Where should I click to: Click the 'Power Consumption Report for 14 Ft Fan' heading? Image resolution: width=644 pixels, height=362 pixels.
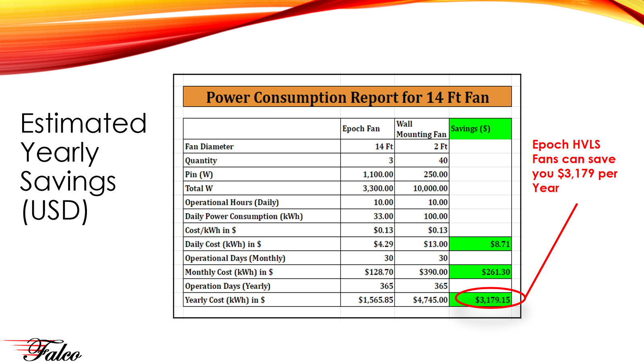click(347, 97)
